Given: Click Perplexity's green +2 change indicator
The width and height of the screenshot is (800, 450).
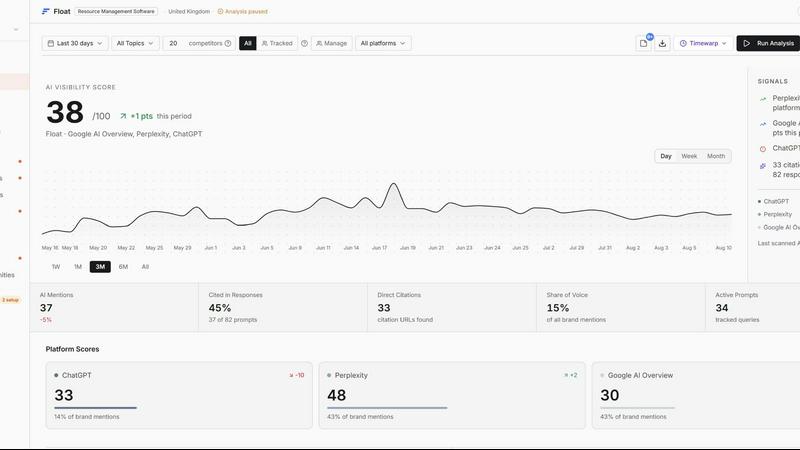Looking at the screenshot, I should [x=570, y=375].
